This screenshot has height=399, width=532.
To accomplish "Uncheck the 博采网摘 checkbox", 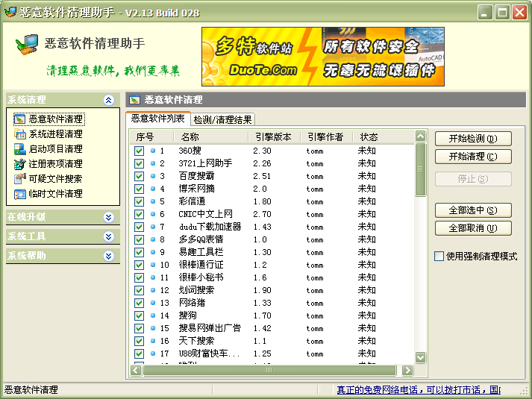I will pos(139,189).
